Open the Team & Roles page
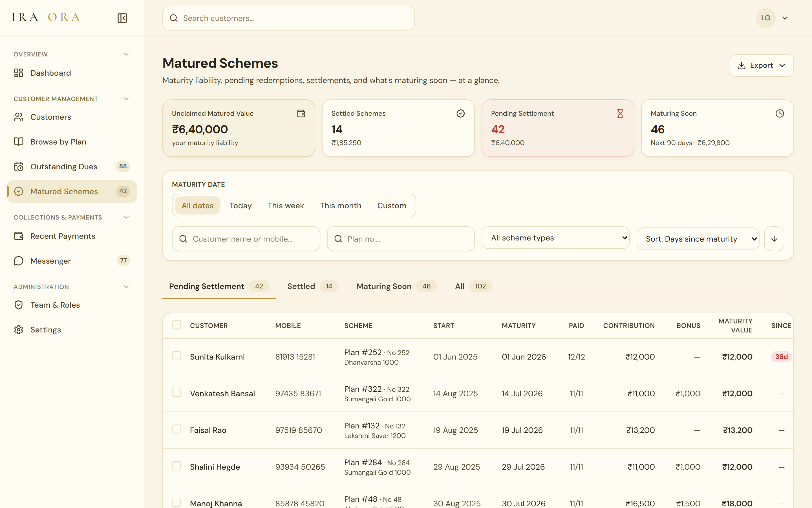The height and width of the screenshot is (508, 812). tap(72, 305)
